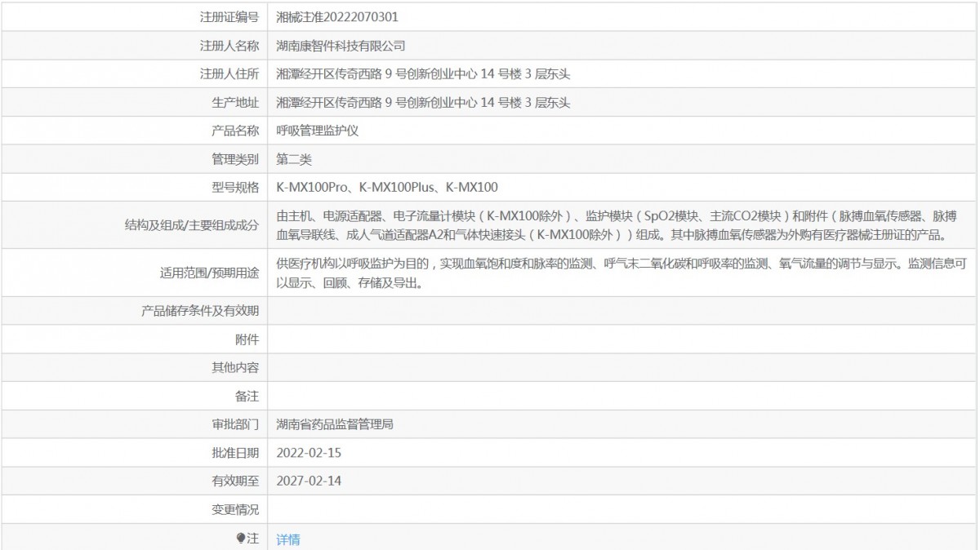Image resolution: width=980 pixels, height=550 pixels.
Task: Select approving department 湖南省药品监督管理局
Action: (x=336, y=424)
